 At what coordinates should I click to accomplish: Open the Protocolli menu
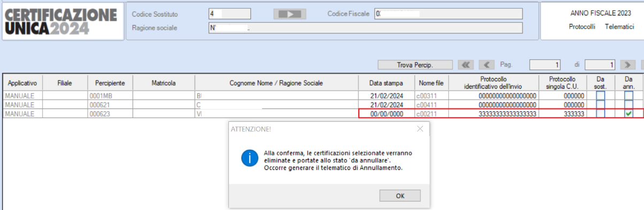coord(582,27)
